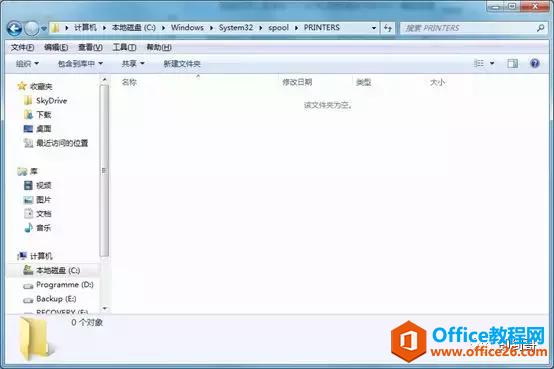
Task: Open the 包含到库中 dropdown
Action: point(80,64)
